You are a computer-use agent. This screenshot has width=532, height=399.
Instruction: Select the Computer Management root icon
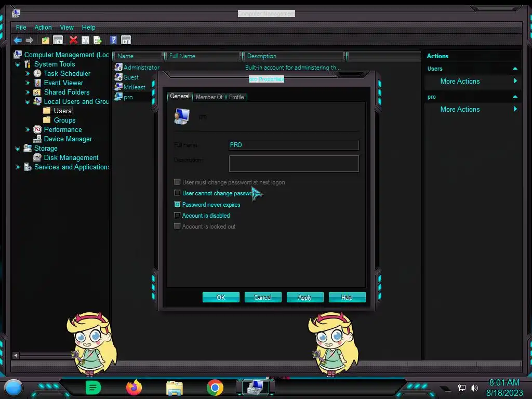pyautogui.click(x=18, y=55)
